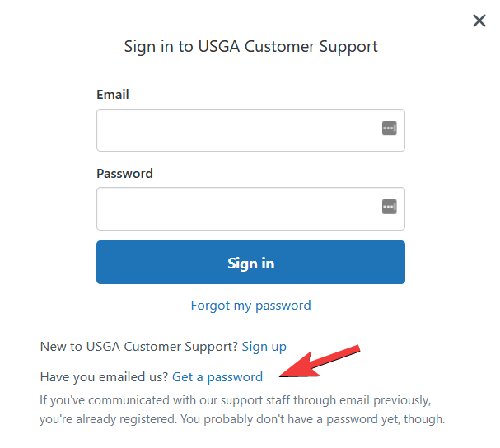Close the sign-in dialog

point(479,21)
